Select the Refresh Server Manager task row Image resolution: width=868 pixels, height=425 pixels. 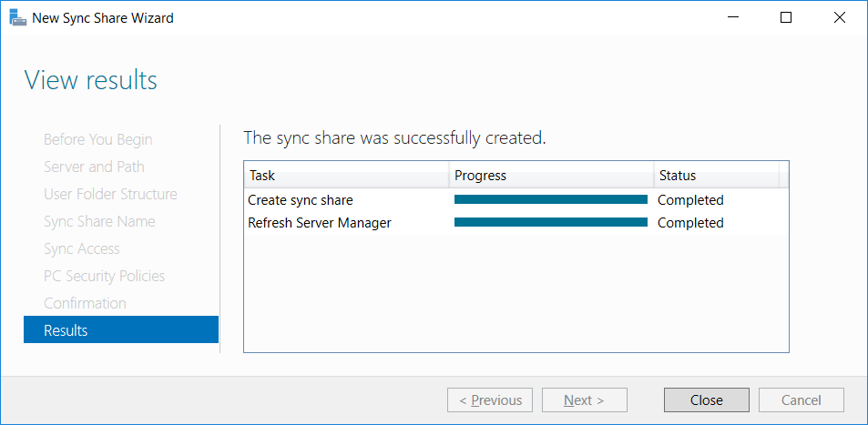[x=516, y=222]
